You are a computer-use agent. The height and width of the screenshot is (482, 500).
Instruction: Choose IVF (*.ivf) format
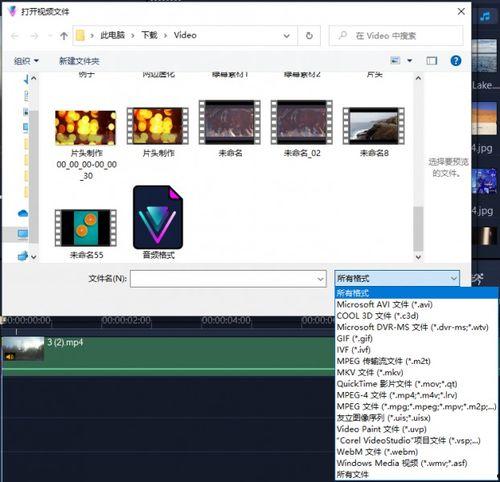(416, 350)
